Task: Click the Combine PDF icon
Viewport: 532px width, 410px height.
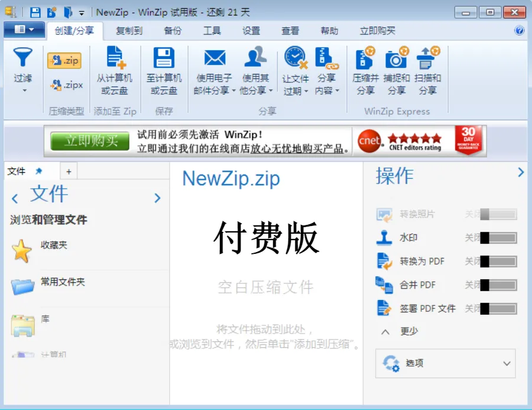Action: click(384, 285)
